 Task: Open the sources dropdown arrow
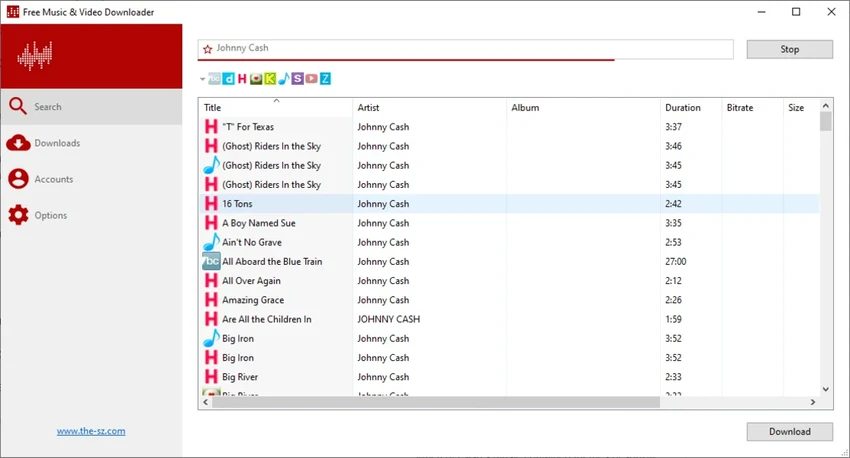tap(202, 79)
